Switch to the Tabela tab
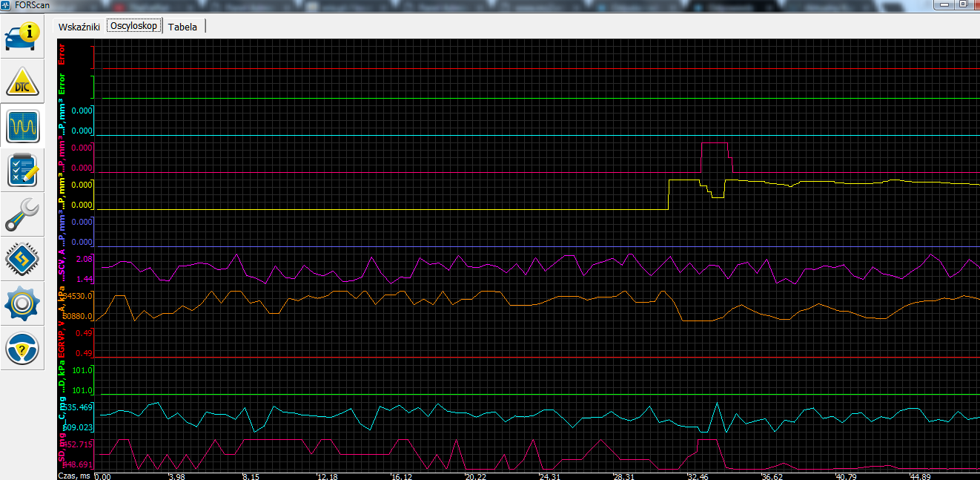 click(182, 27)
